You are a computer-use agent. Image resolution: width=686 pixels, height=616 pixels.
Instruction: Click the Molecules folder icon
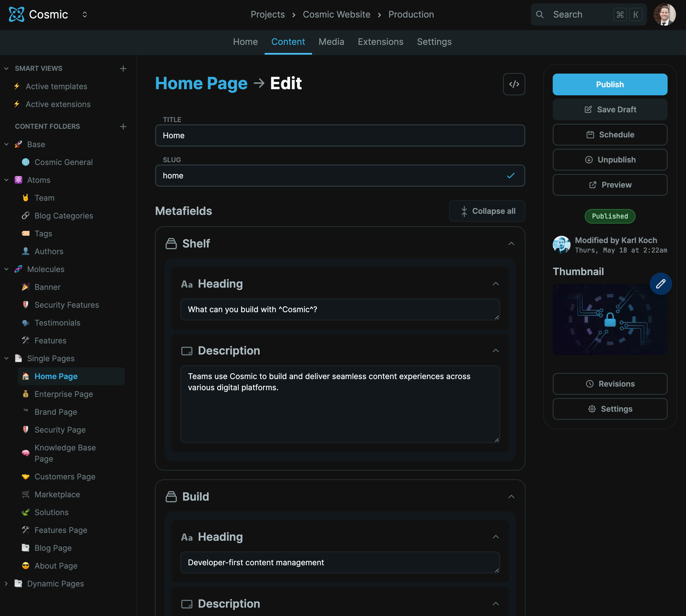(x=18, y=269)
